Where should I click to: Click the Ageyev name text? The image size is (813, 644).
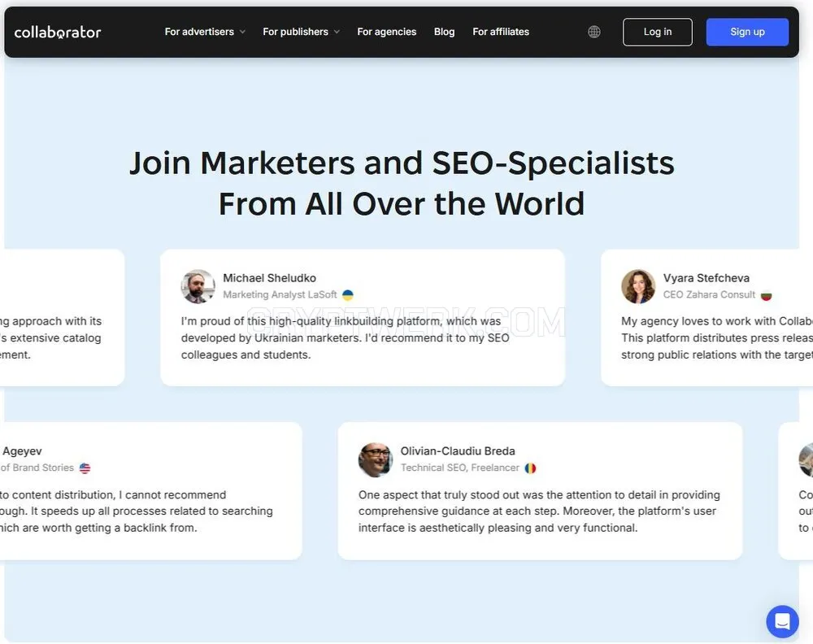pos(22,451)
